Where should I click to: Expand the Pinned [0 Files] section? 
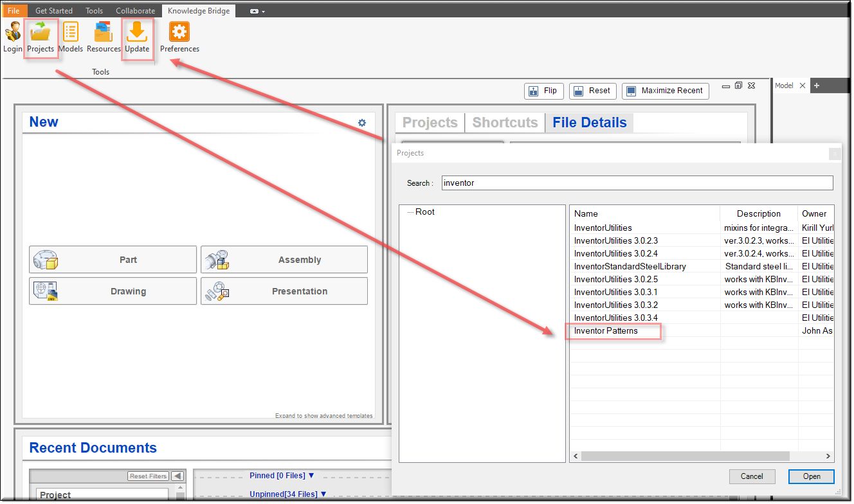282,476
